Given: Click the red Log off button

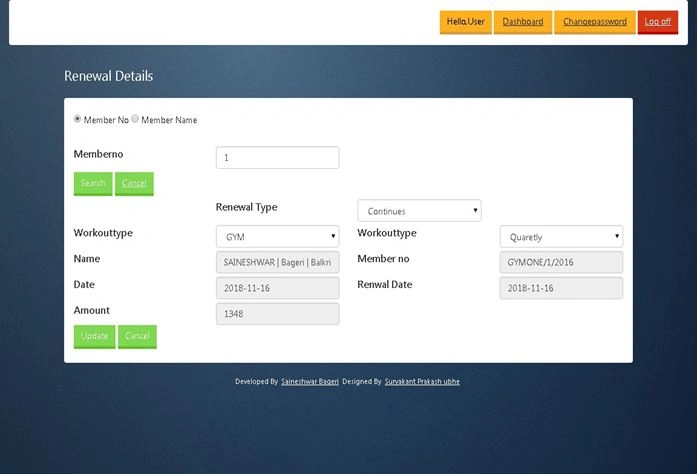Looking at the screenshot, I should tap(658, 22).
